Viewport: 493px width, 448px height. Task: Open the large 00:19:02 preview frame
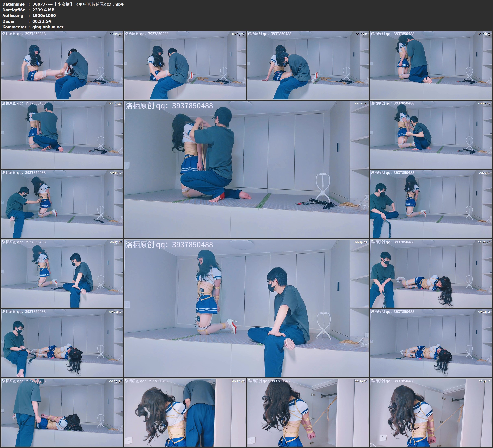246,308
